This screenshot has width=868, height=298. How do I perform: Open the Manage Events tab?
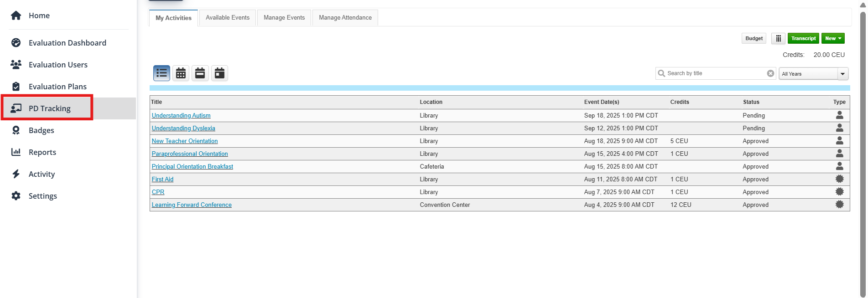coord(284,18)
